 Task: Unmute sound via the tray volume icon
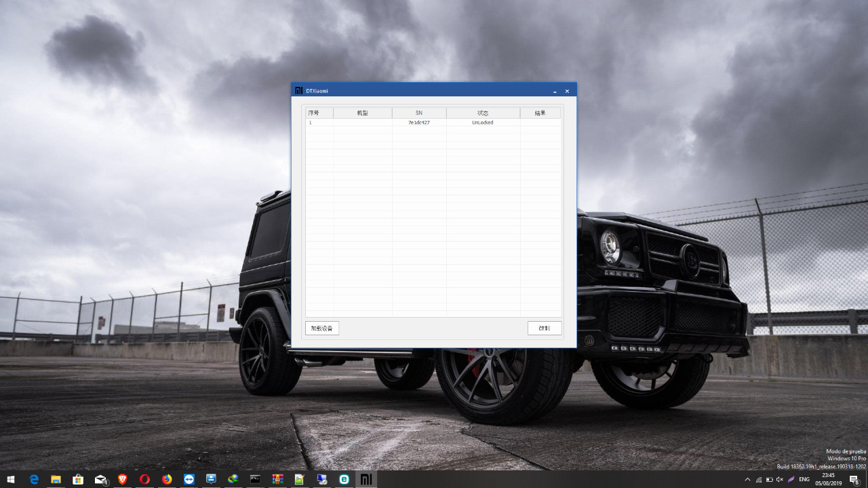pos(780,479)
